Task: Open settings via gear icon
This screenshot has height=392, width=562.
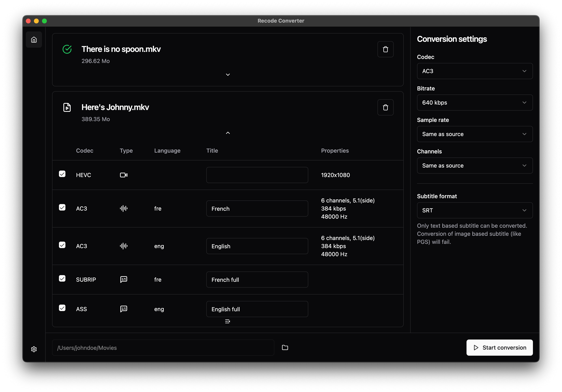Action: 34,349
